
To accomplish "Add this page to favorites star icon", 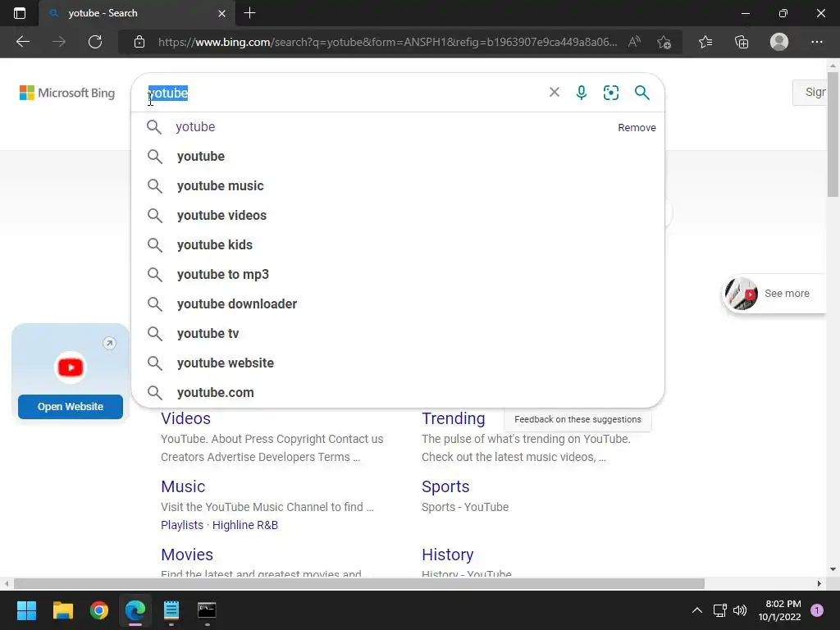I will pos(664,42).
